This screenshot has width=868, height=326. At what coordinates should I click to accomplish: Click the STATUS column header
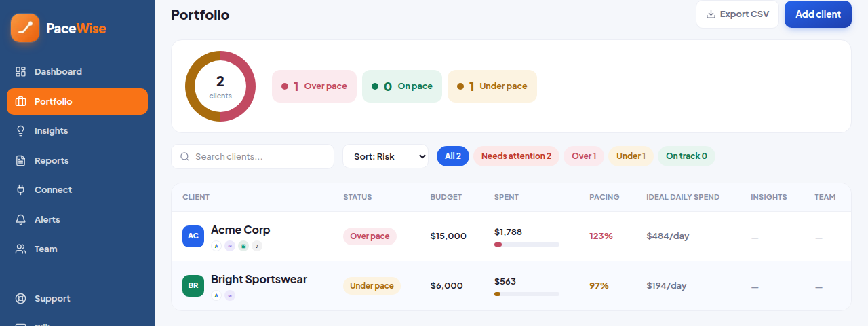pos(357,197)
